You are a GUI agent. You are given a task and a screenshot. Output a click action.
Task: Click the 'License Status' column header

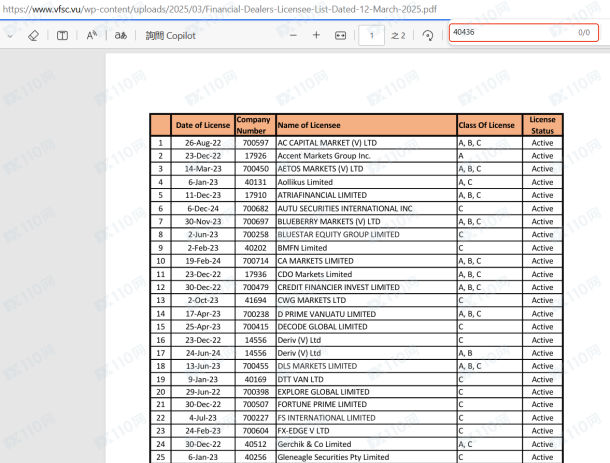coord(542,125)
